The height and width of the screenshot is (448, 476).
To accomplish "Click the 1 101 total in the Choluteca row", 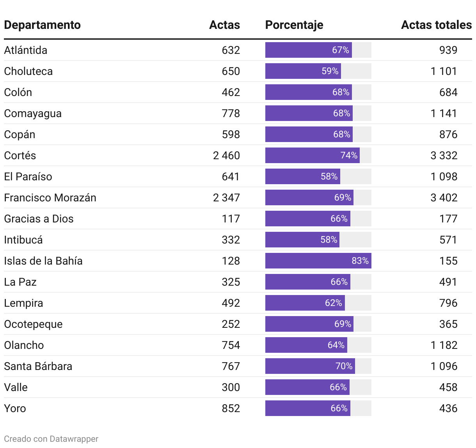I will click(x=444, y=71).
